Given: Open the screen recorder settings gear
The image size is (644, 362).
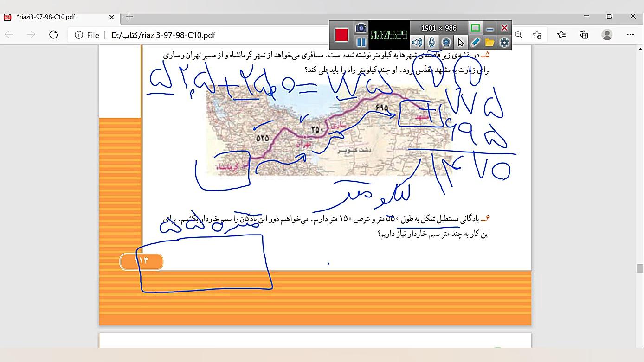Looking at the screenshot, I should point(504,43).
